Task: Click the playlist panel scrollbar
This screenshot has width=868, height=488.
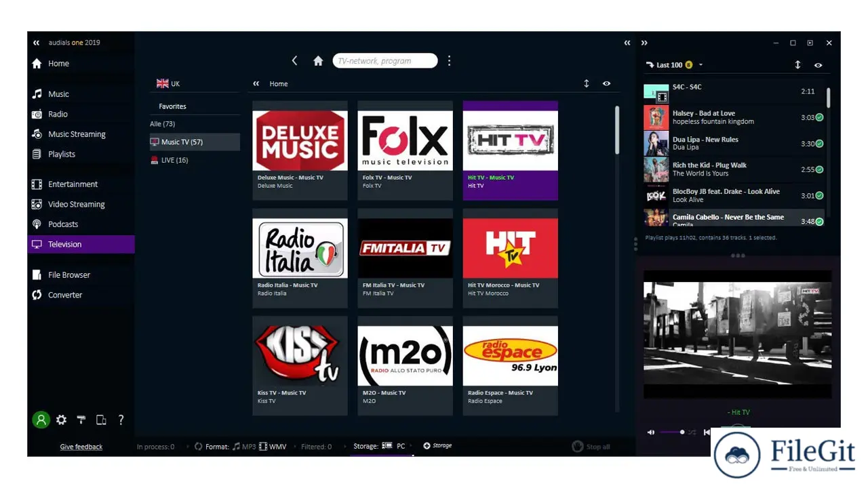Action: point(828,98)
